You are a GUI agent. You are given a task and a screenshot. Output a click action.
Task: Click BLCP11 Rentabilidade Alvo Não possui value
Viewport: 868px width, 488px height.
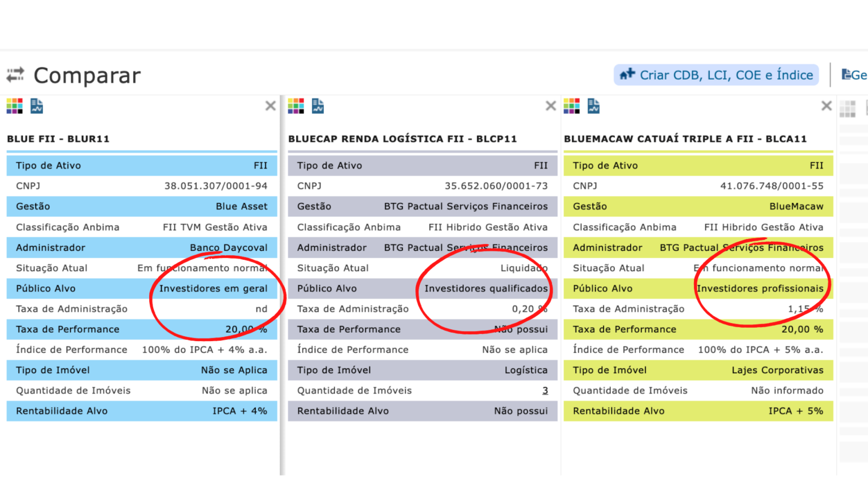point(521,411)
